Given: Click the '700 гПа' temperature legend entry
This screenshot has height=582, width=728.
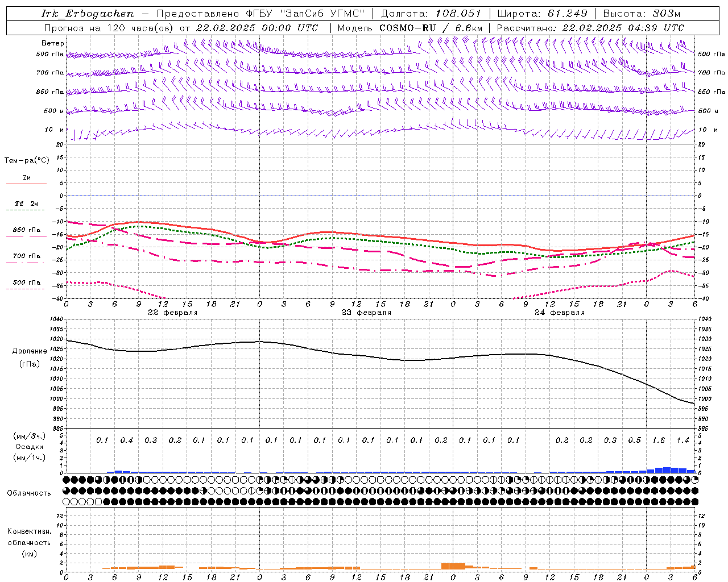Looking at the screenshot, I should [27, 256].
